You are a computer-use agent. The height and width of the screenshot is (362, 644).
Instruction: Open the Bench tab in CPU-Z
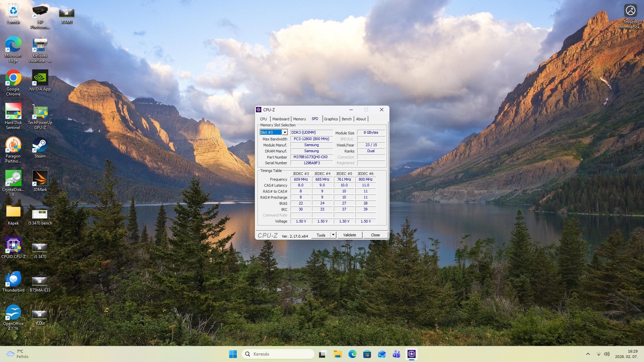click(x=346, y=119)
